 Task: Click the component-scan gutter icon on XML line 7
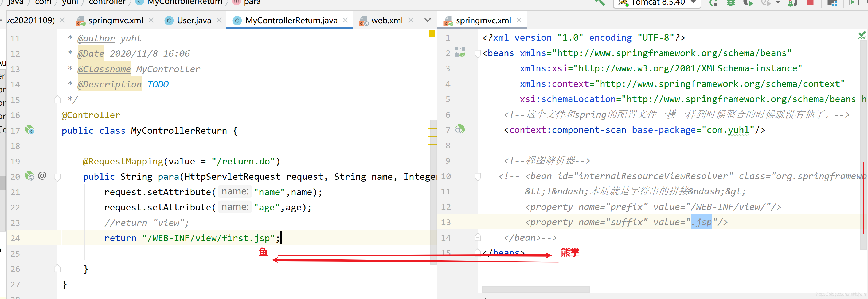tap(460, 129)
